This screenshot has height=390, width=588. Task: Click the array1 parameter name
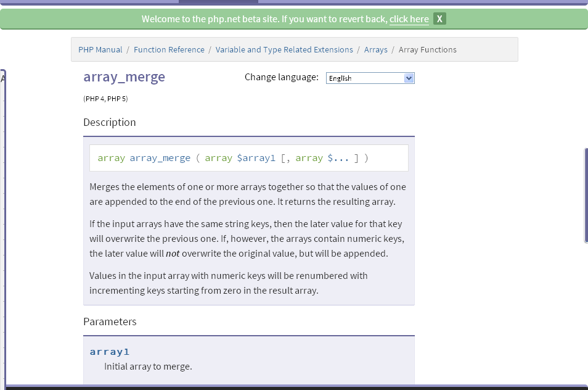pos(110,352)
